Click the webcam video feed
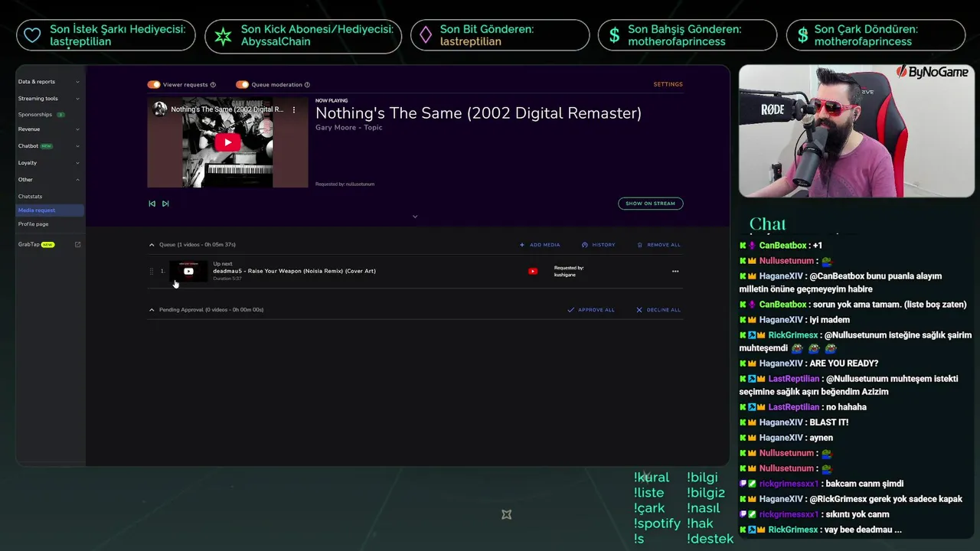Screen dimensions: 980x551 click(x=856, y=131)
